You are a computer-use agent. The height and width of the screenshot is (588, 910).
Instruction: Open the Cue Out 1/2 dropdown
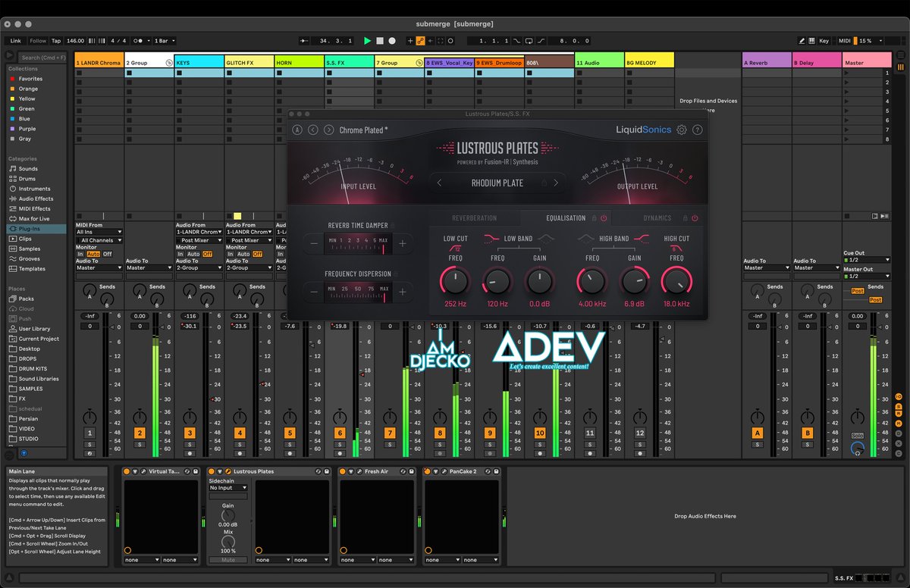coord(867,260)
